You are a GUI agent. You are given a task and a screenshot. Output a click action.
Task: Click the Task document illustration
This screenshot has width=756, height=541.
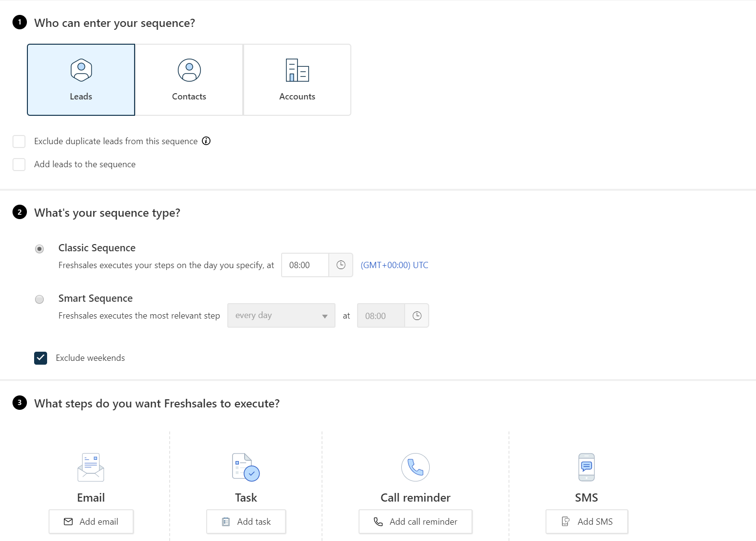(x=246, y=467)
